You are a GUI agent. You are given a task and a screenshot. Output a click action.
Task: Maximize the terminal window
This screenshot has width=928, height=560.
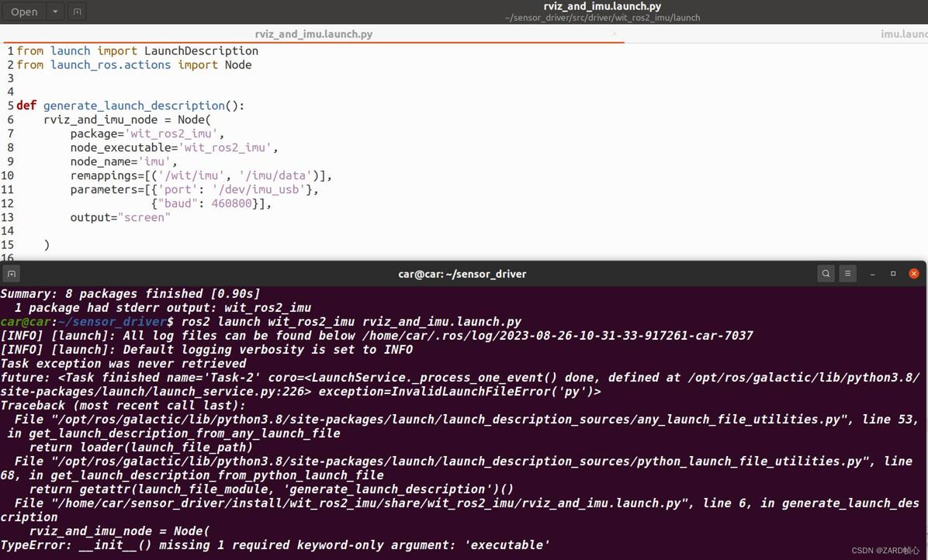point(893,274)
